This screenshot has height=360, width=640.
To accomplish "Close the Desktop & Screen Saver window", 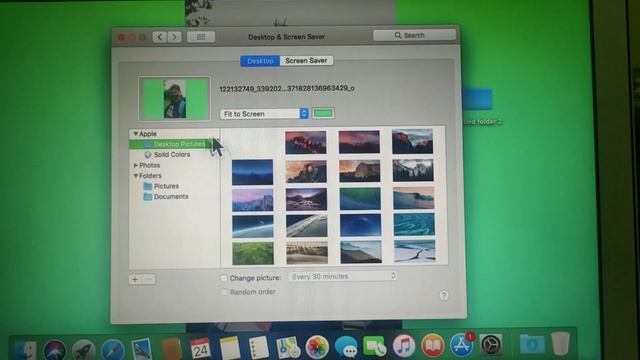I will click(121, 38).
